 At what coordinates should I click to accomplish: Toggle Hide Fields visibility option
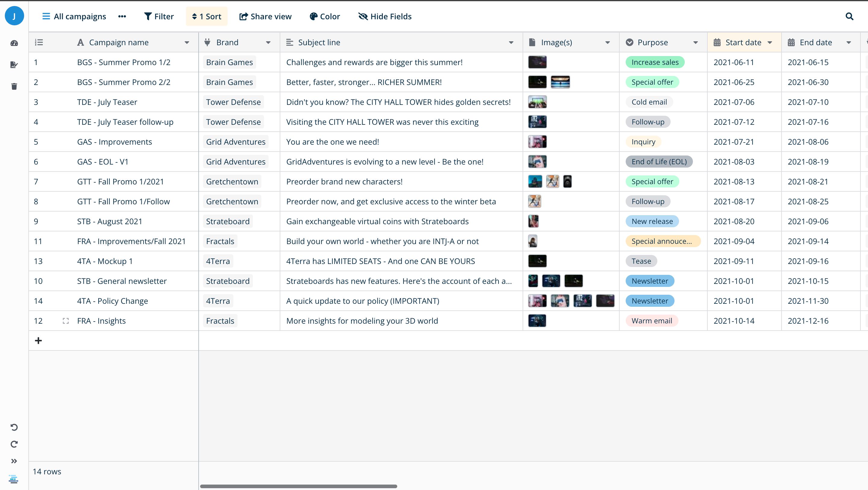[x=385, y=16]
